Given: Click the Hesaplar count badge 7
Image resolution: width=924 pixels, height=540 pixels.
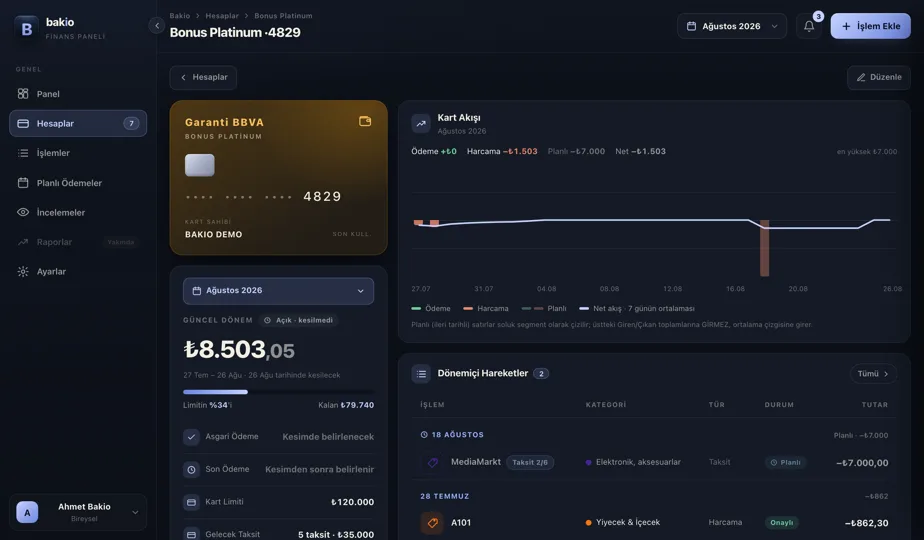Looking at the screenshot, I should coord(131,123).
